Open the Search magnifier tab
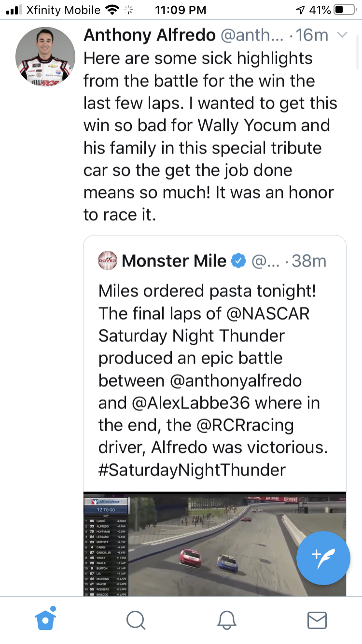Viewport: 362px width, 644px height. 136,620
